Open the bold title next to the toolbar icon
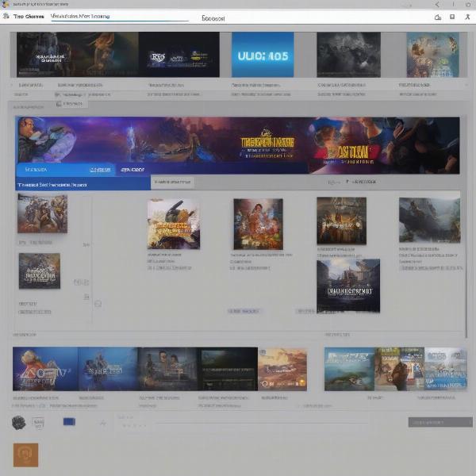The width and height of the screenshot is (476, 476). pyautogui.click(x=29, y=17)
